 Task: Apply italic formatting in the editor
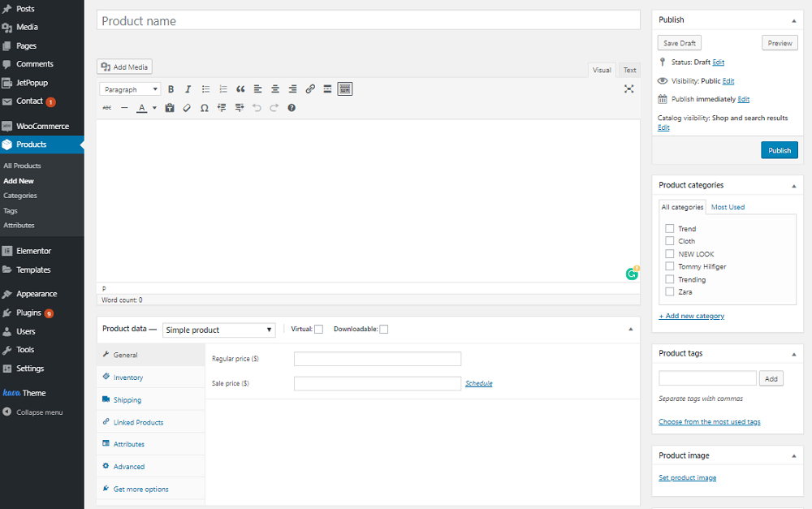pyautogui.click(x=188, y=89)
